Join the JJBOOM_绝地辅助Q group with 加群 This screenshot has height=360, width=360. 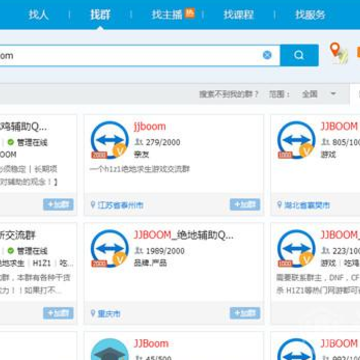point(245,313)
